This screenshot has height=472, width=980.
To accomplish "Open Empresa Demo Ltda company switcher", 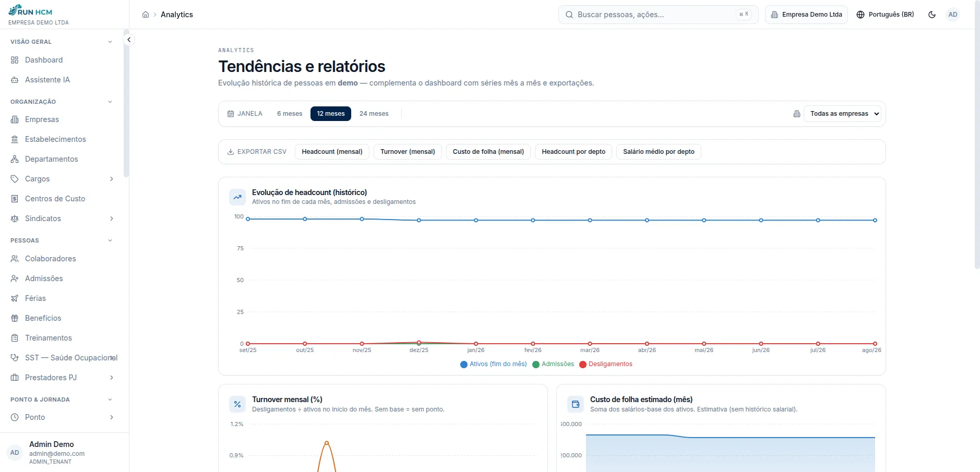I will tap(806, 15).
